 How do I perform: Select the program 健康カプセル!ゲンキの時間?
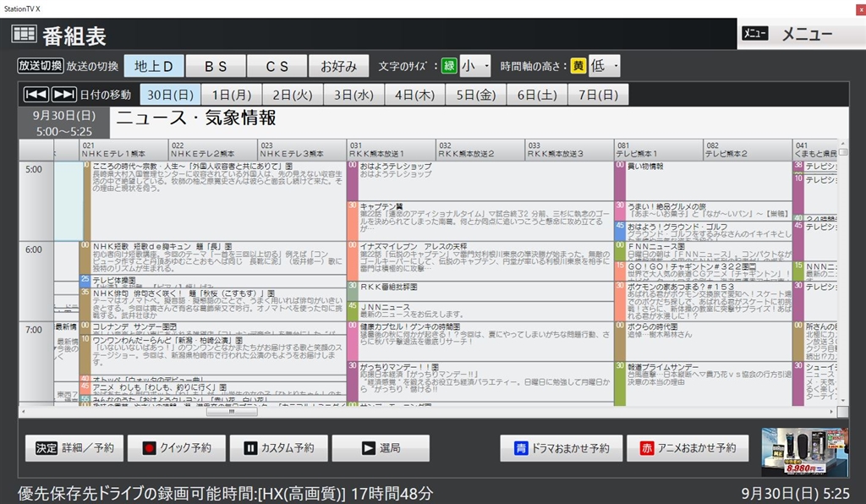[480, 341]
